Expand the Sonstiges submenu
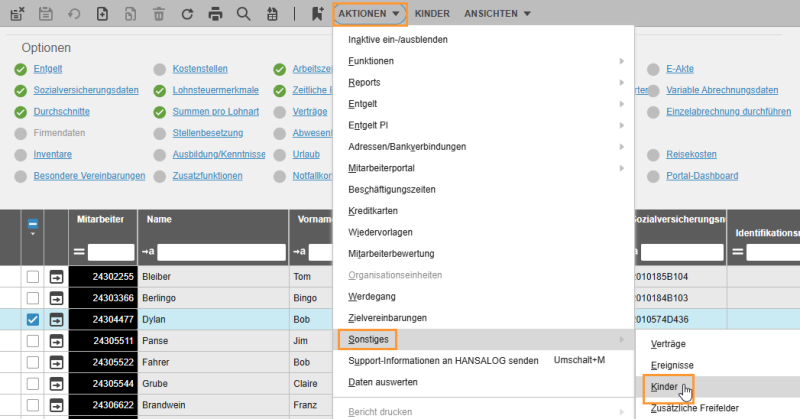800x419 pixels. 483,339
